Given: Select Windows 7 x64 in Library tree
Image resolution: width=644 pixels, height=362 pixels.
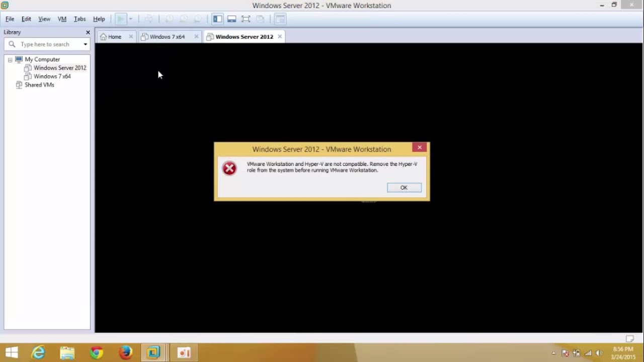Looking at the screenshot, I should click(52, 76).
